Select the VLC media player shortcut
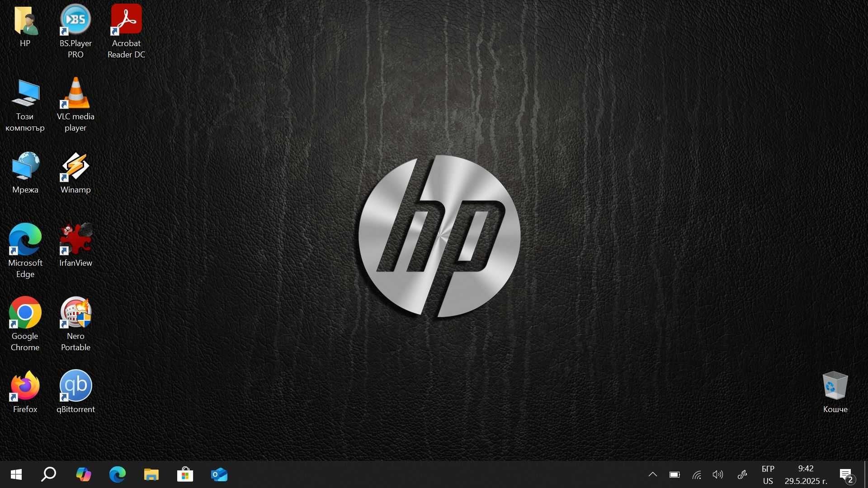The image size is (868, 488). point(75,93)
